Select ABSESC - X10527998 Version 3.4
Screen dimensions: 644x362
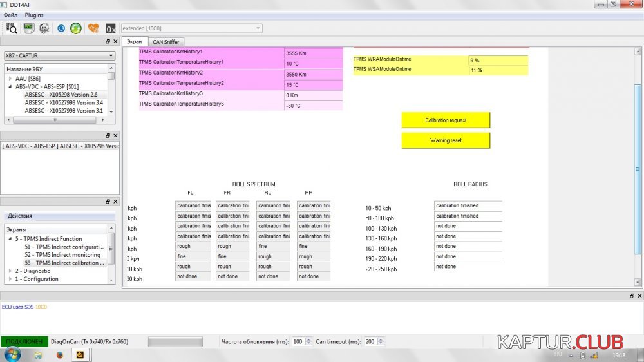coord(64,102)
